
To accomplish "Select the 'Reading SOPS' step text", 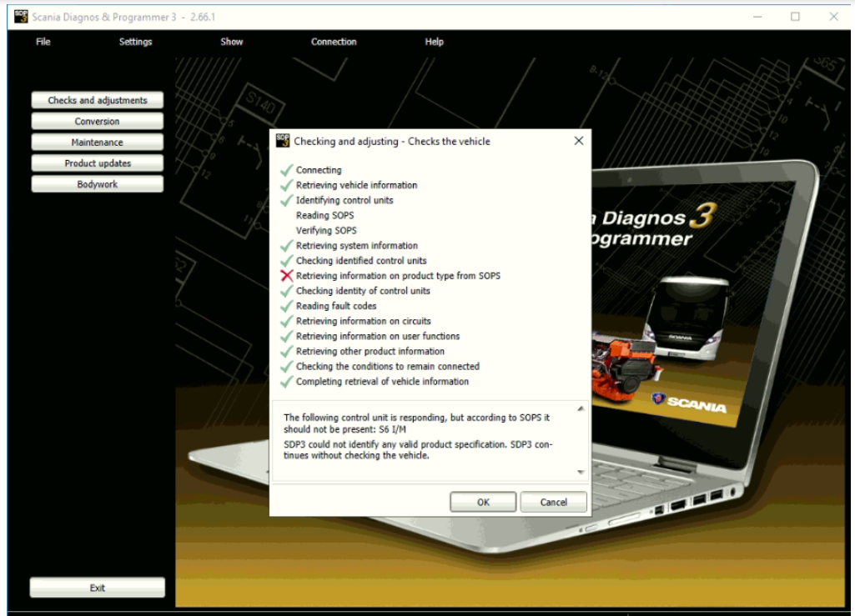I will [325, 215].
